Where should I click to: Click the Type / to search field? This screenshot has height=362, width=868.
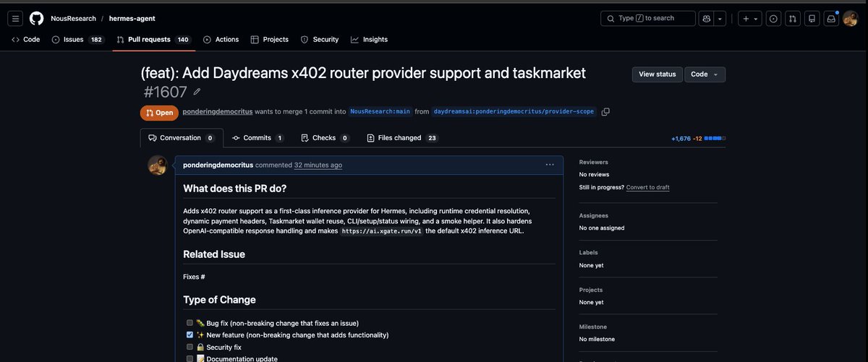648,19
